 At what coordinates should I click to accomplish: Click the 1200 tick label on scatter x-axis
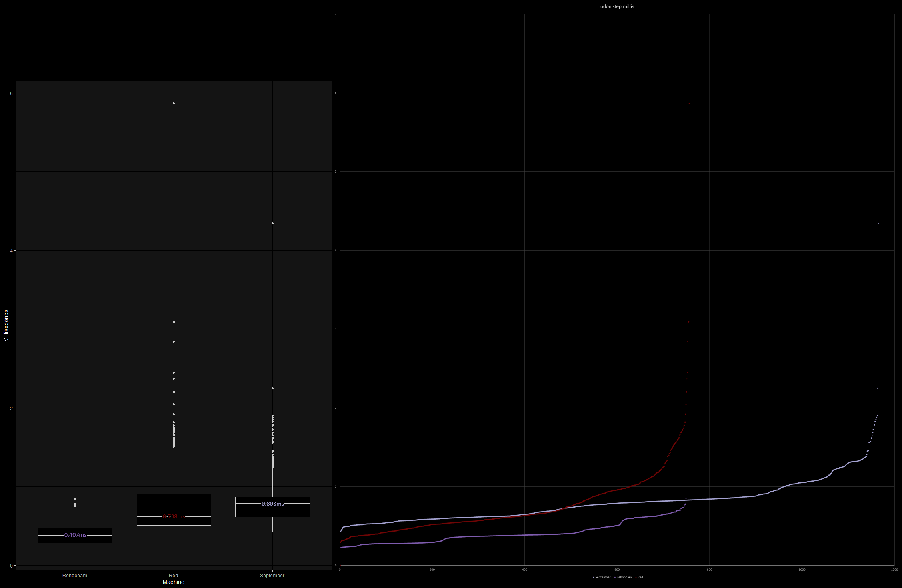tap(894, 570)
